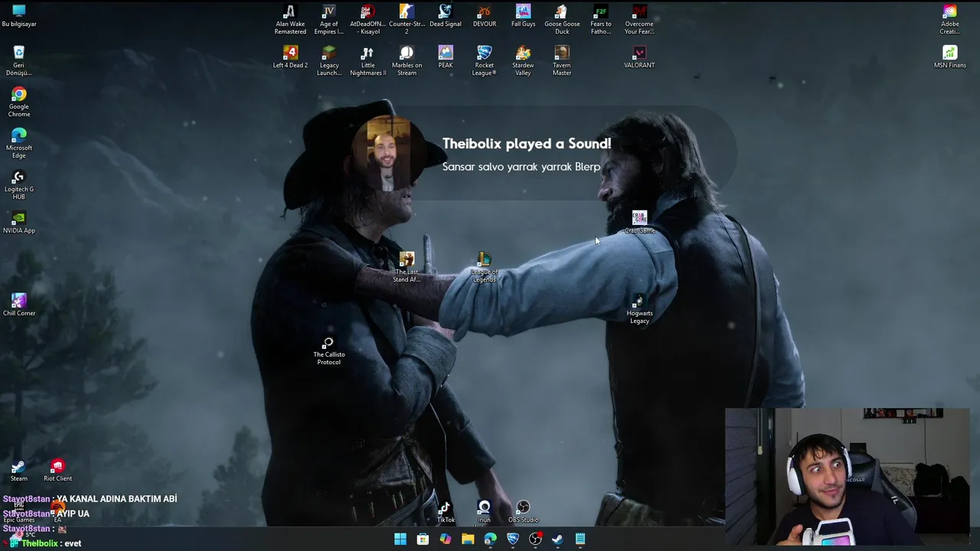
Task: Select Fears to Fathom shortcut
Action: tap(601, 20)
